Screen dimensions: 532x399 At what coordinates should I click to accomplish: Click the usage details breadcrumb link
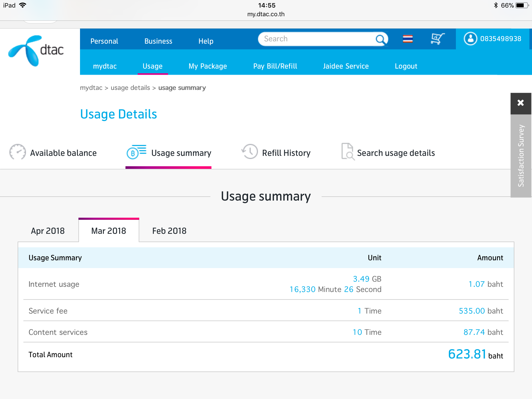130,88
